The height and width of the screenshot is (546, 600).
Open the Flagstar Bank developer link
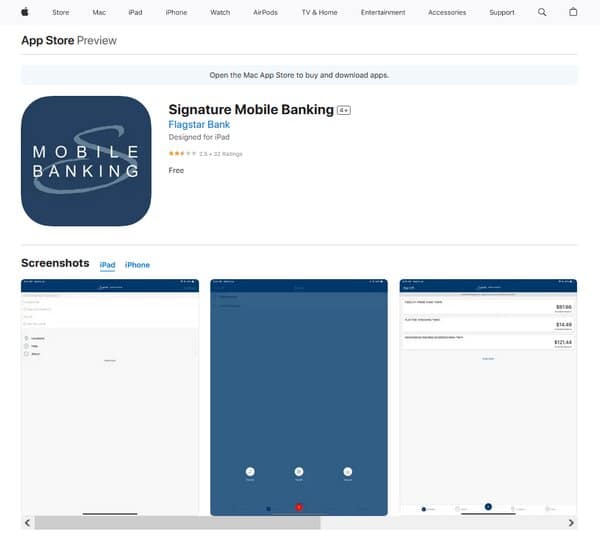[199, 125]
